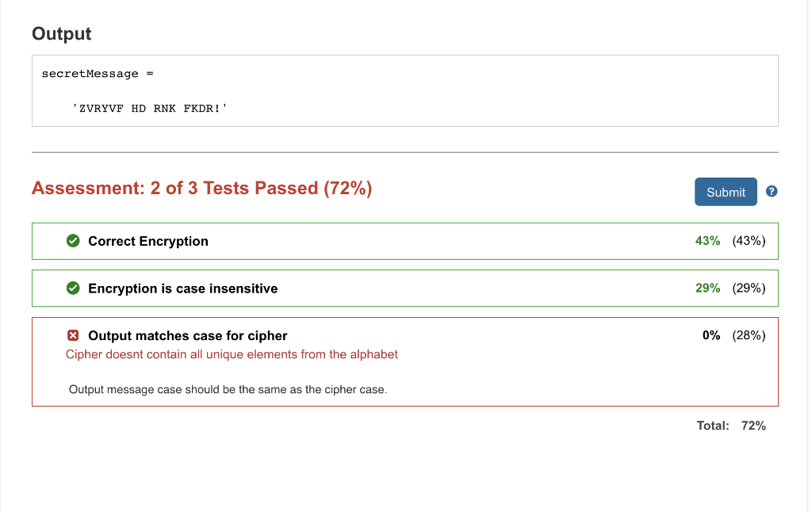Viewport: 812px width, 512px height.
Task: Click the secretMessage = variable label
Action: click(x=98, y=74)
